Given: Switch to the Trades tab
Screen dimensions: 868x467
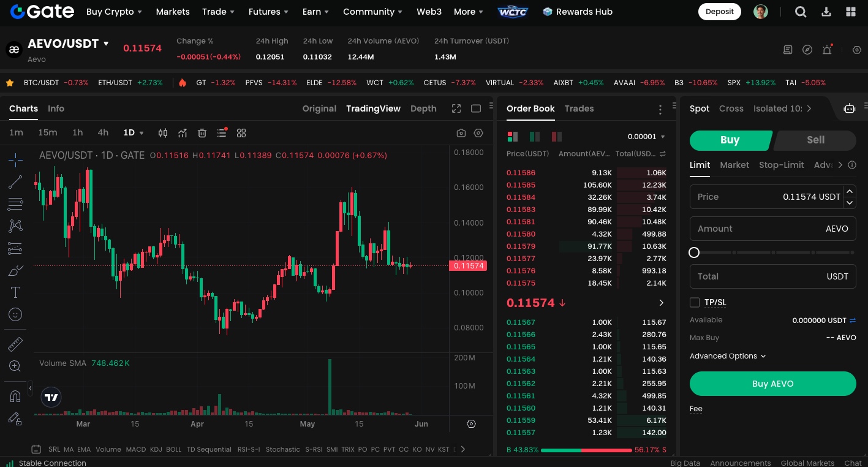Looking at the screenshot, I should (x=579, y=108).
